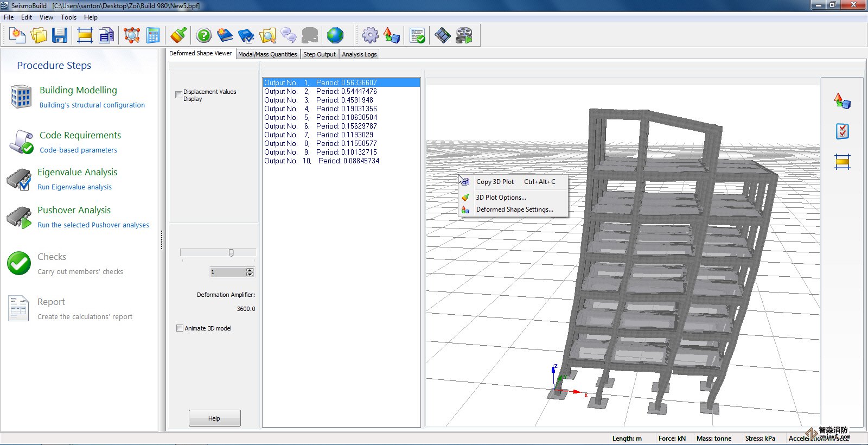Screen dimensions: 868x445
Task: Click the Building Modelling step icon
Action: click(x=21, y=97)
